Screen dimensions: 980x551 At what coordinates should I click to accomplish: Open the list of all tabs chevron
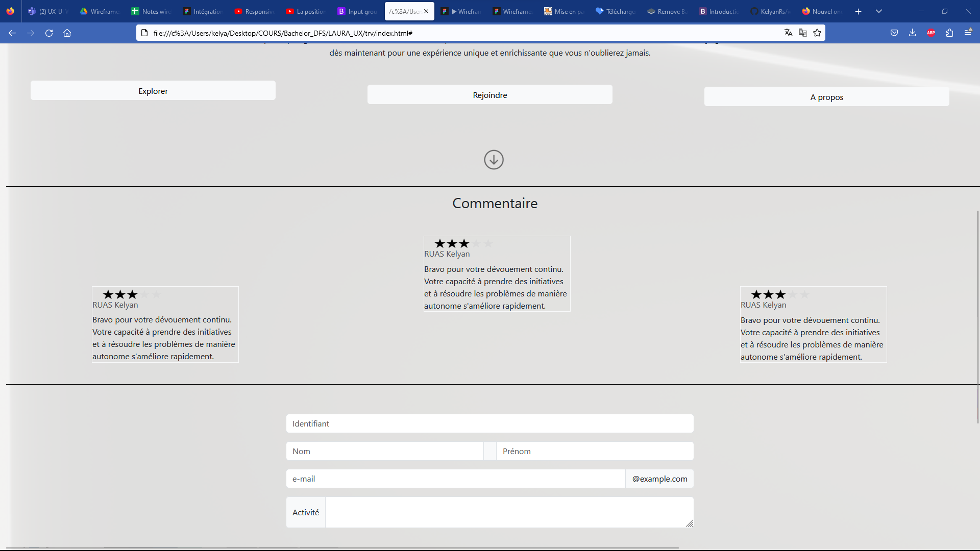[879, 11]
